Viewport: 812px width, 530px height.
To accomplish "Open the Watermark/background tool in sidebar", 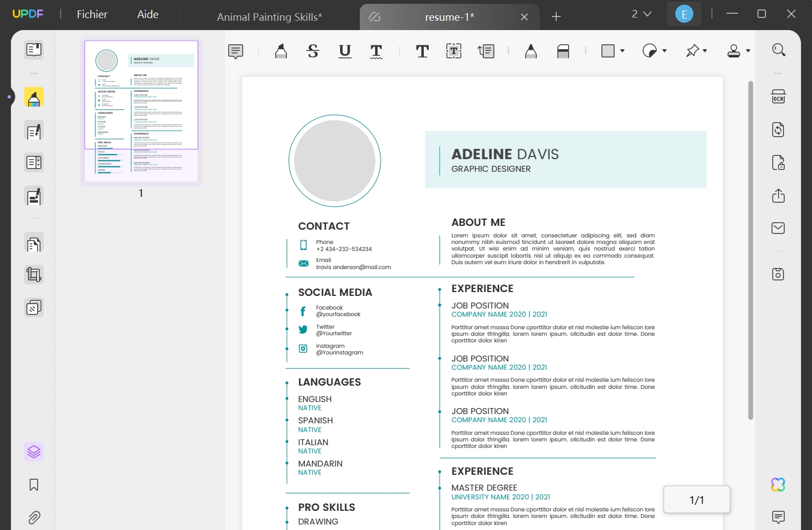I will 34,308.
